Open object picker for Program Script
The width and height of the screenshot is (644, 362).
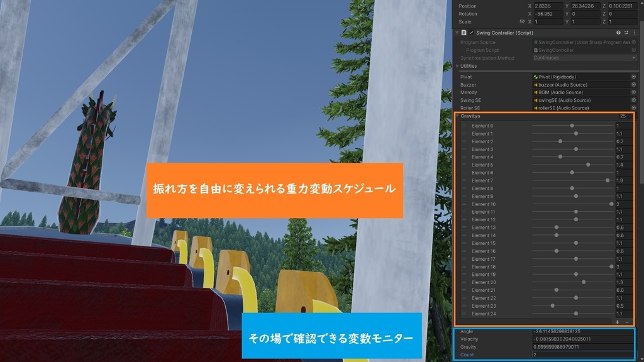(x=634, y=50)
